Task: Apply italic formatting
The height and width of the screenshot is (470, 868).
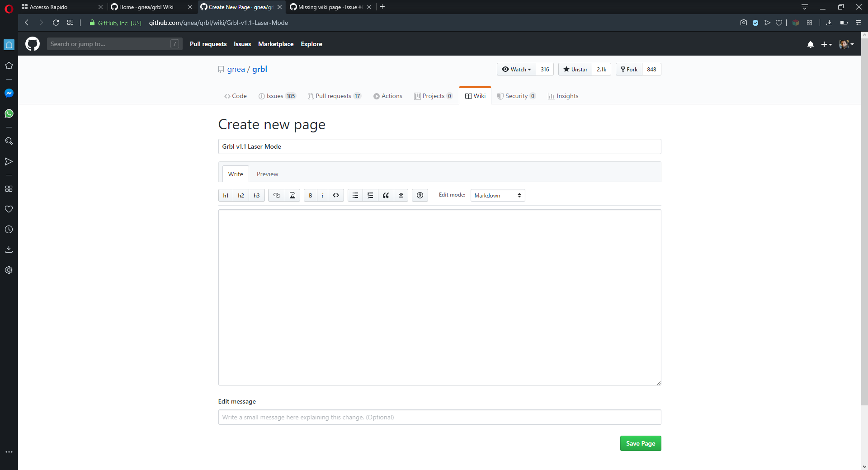Action: click(322, 195)
